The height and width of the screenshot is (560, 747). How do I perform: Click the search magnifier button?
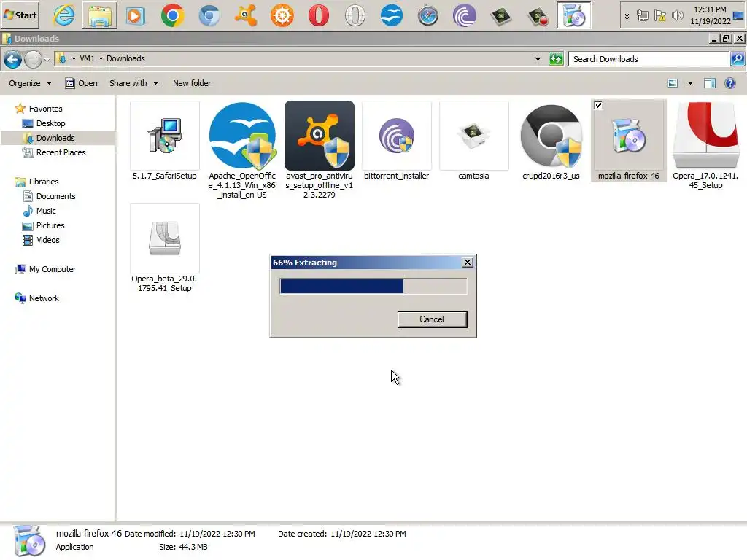pyautogui.click(x=737, y=59)
